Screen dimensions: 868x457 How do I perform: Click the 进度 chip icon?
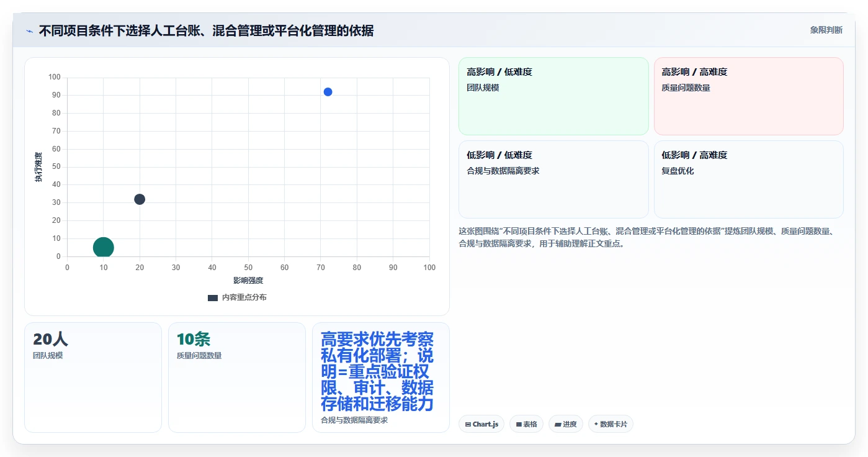point(558,425)
